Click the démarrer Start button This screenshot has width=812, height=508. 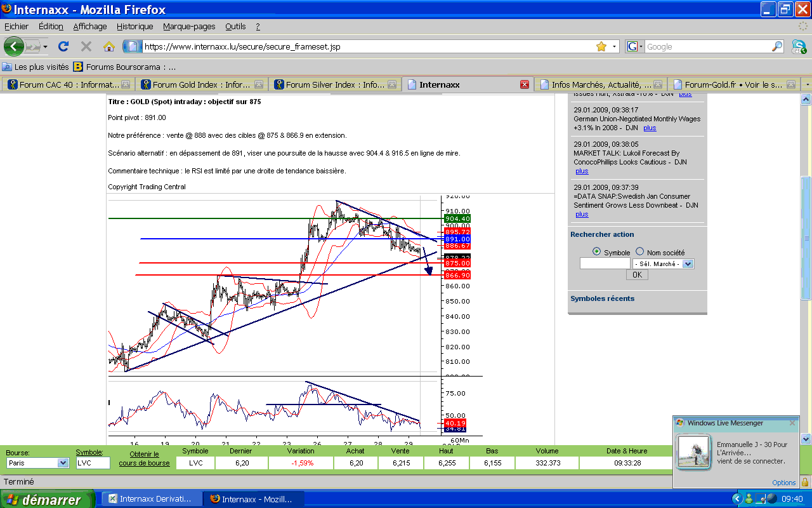point(47,499)
